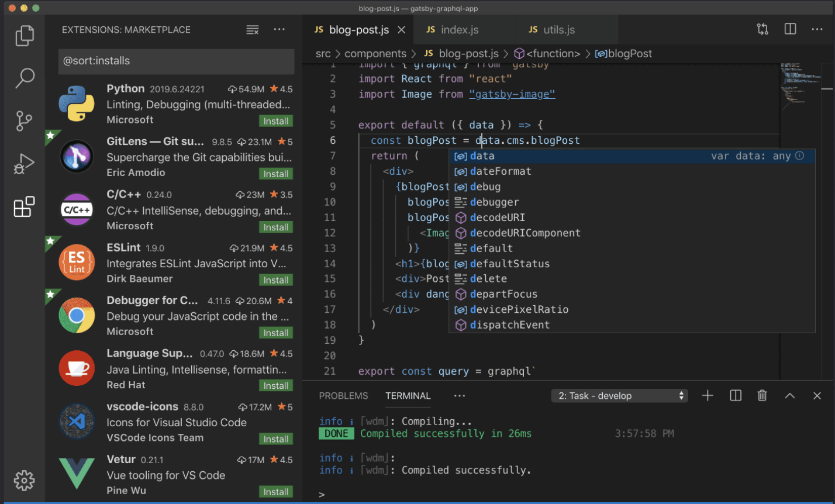Split the terminal panel

pos(736,396)
